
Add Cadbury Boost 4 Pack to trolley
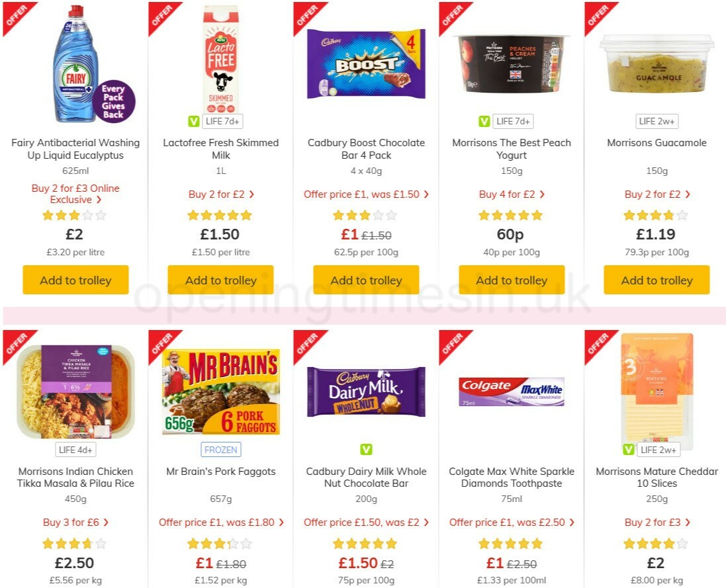click(365, 280)
